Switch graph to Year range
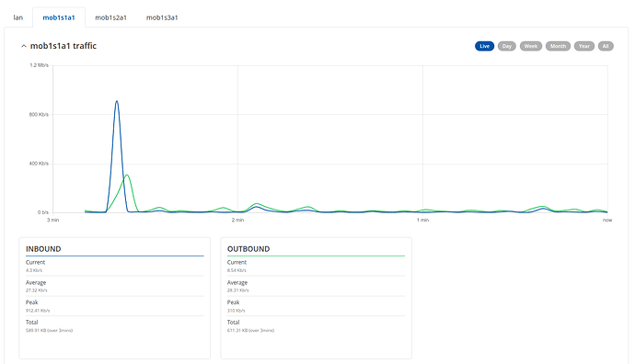 (x=584, y=46)
